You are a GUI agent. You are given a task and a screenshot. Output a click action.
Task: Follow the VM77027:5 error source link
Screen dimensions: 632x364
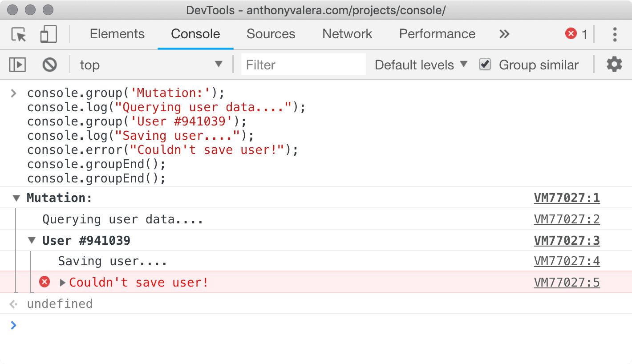tap(567, 282)
